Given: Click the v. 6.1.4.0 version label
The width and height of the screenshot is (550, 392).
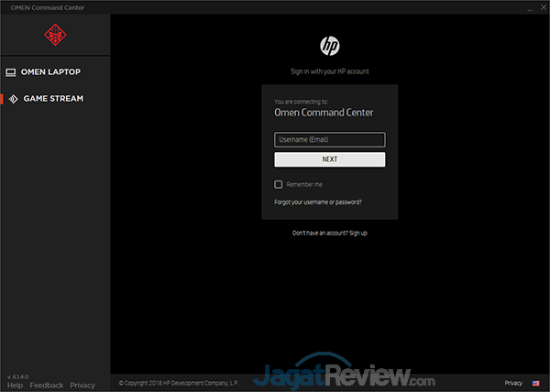Looking at the screenshot, I should coord(20,376).
